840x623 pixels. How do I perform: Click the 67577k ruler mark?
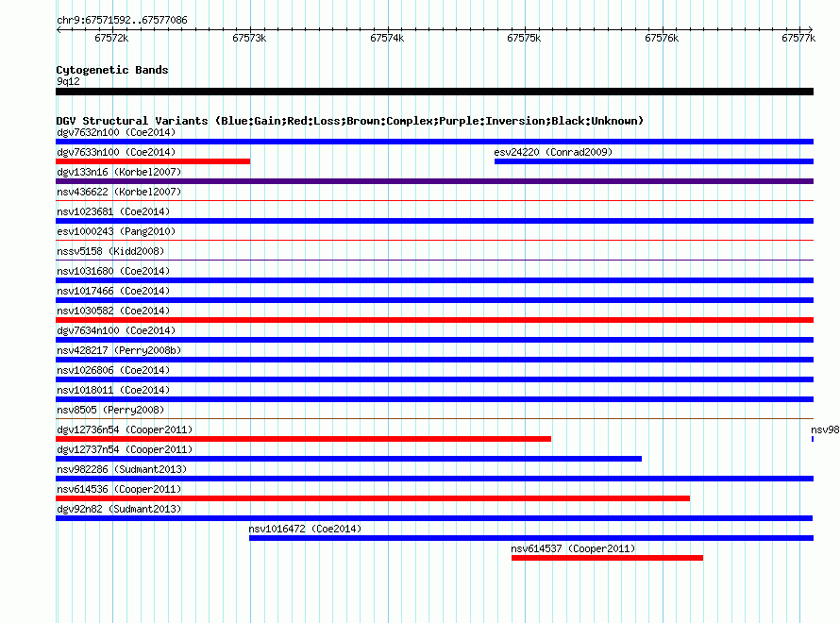pos(798,38)
